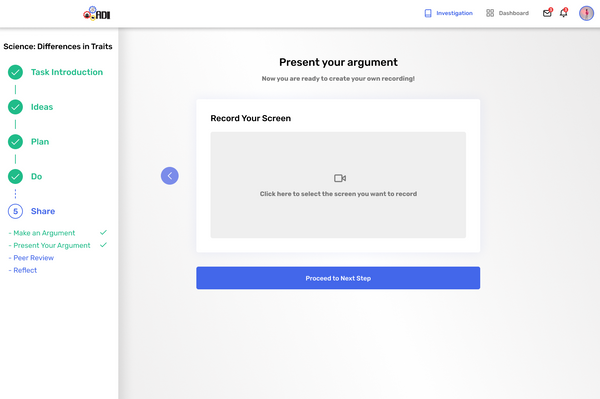Open the Peer Review sub-step link

tap(34, 258)
